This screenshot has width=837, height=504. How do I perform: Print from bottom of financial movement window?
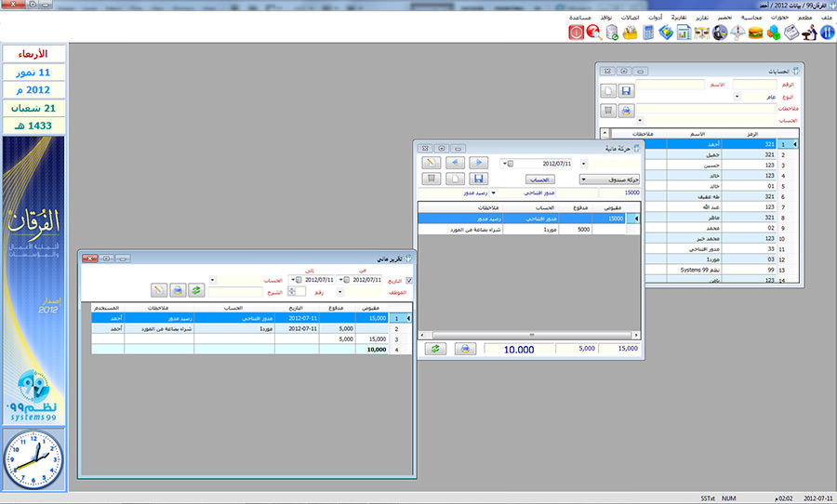click(465, 349)
